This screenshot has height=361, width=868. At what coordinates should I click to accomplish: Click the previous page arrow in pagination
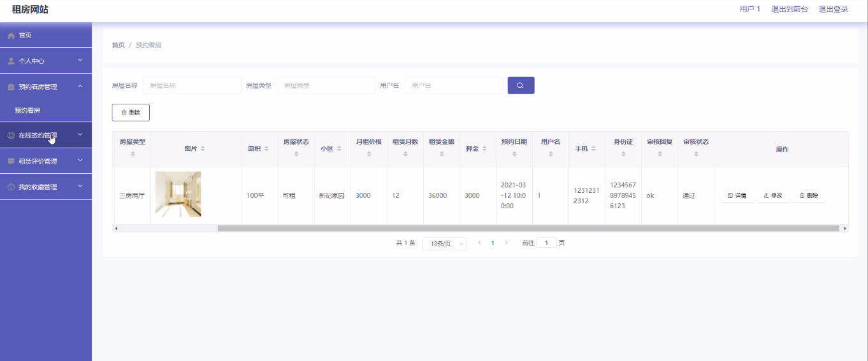[479, 243]
